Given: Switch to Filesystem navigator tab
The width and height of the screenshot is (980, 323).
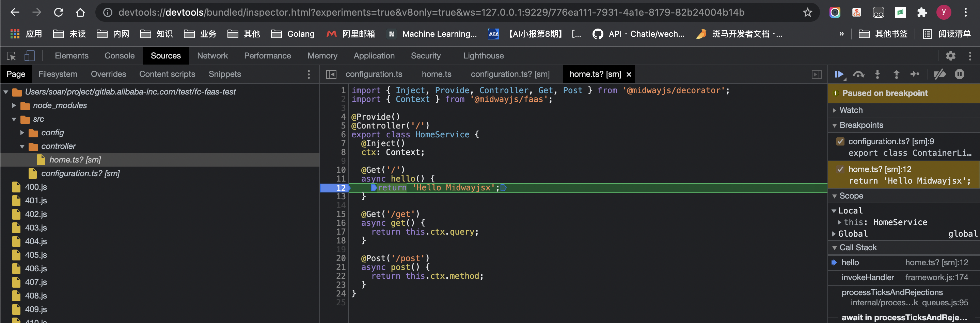Looking at the screenshot, I should 58,74.
